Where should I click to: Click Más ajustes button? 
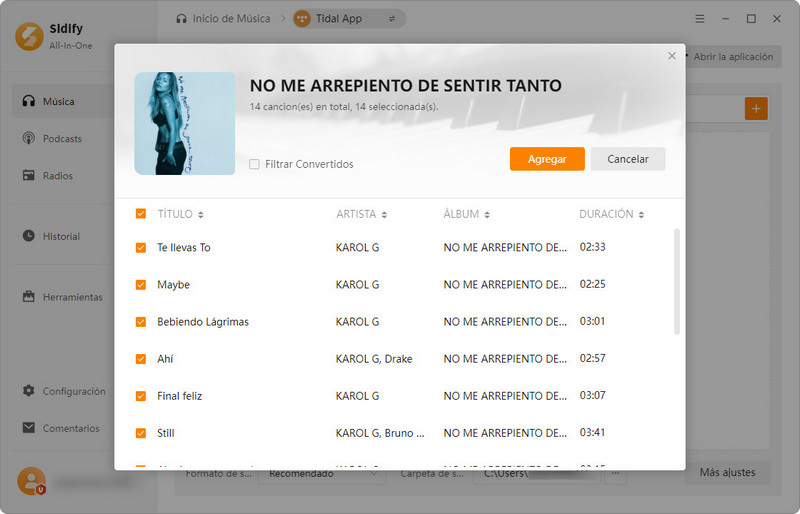[727, 473]
